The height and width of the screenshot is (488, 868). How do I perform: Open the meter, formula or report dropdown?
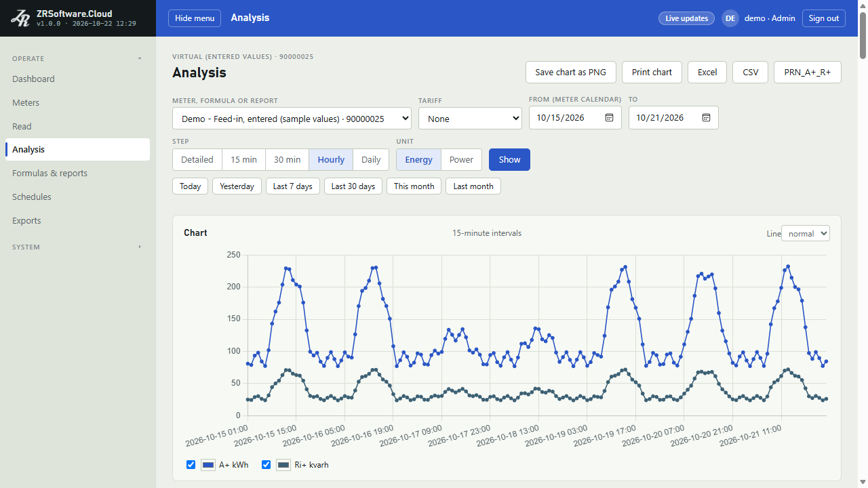292,118
